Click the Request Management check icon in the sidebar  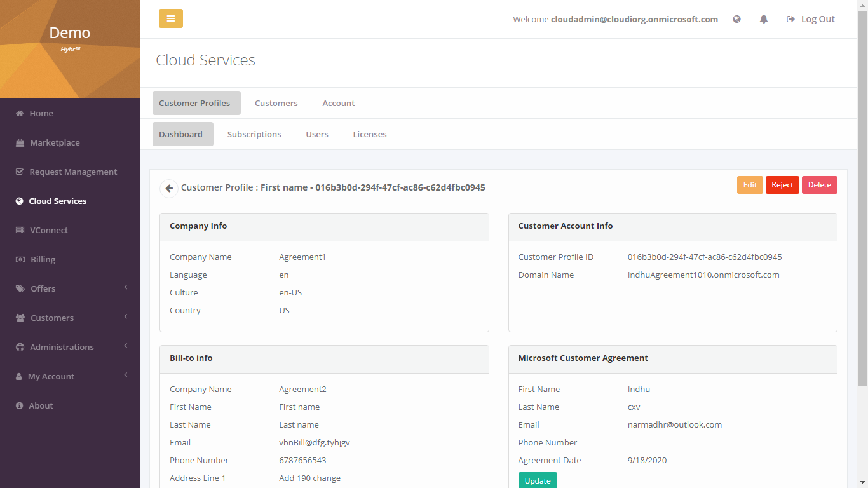tap(20, 172)
